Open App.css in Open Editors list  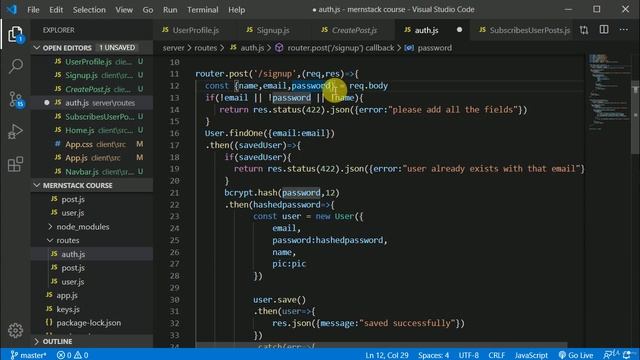click(x=92, y=144)
